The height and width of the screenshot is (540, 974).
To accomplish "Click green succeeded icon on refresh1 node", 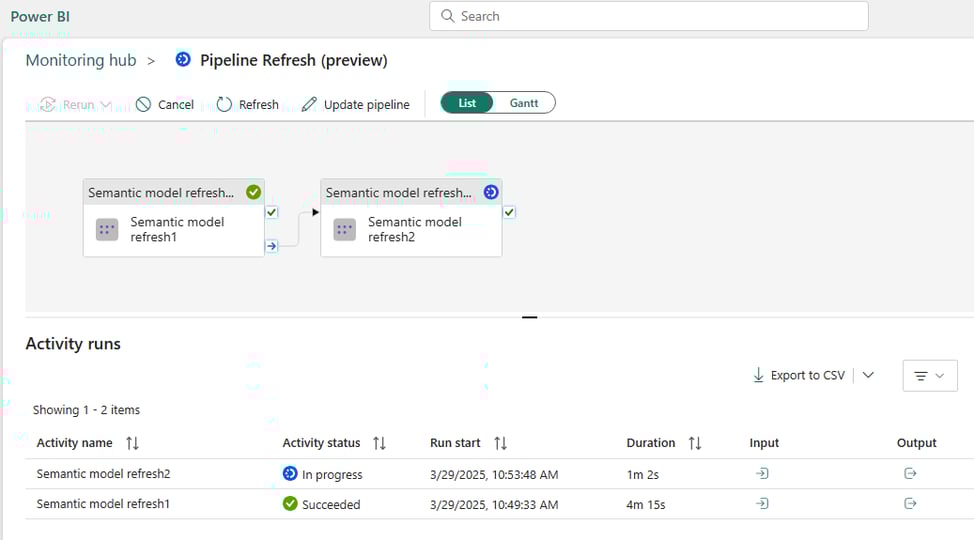I will click(x=253, y=192).
